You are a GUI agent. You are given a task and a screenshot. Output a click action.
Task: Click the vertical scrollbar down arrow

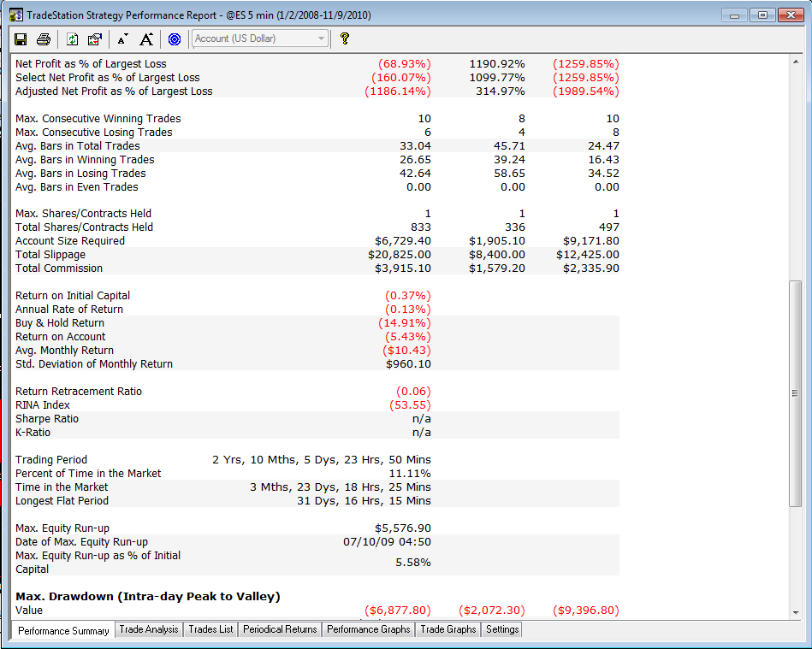click(796, 613)
